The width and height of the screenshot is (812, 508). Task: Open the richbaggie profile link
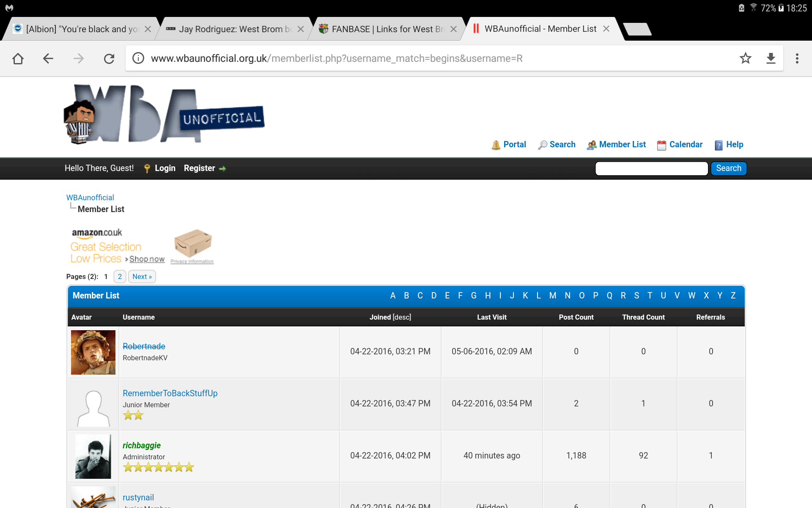point(142,445)
